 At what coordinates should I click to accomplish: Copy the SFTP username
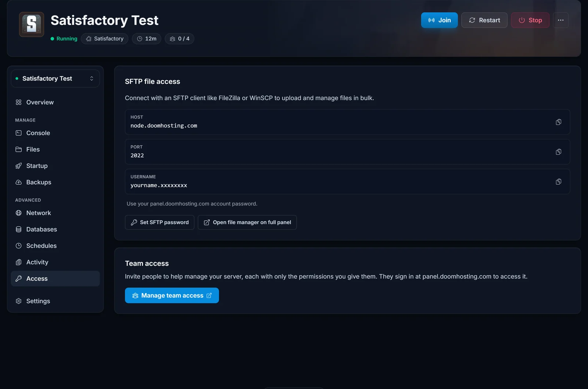tap(558, 181)
